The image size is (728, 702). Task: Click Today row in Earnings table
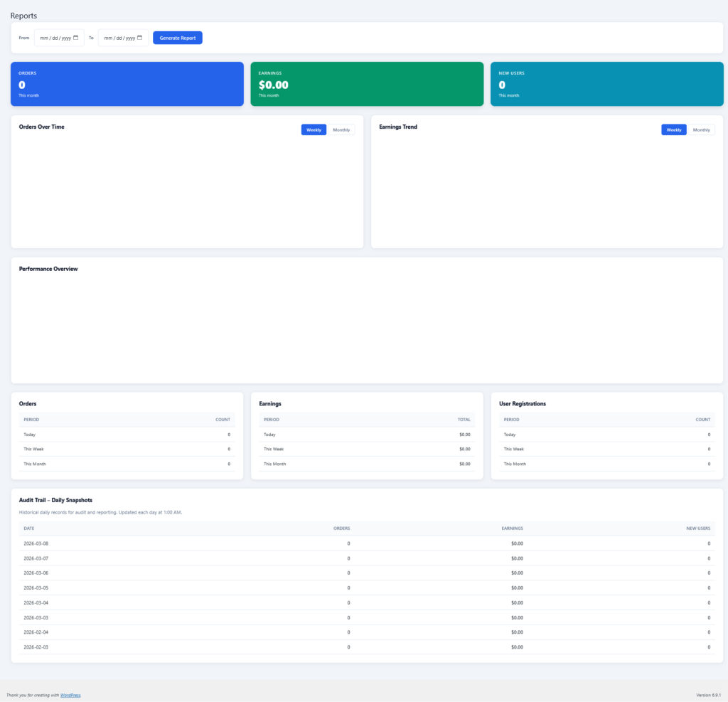click(367, 435)
